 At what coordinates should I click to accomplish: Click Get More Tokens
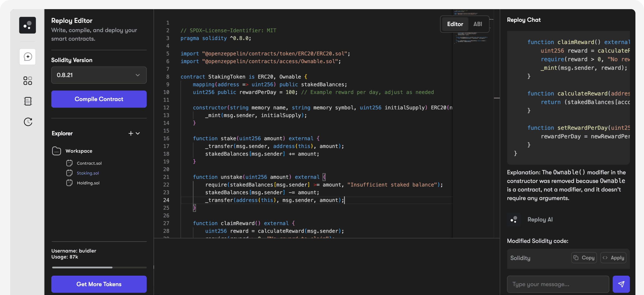point(99,284)
